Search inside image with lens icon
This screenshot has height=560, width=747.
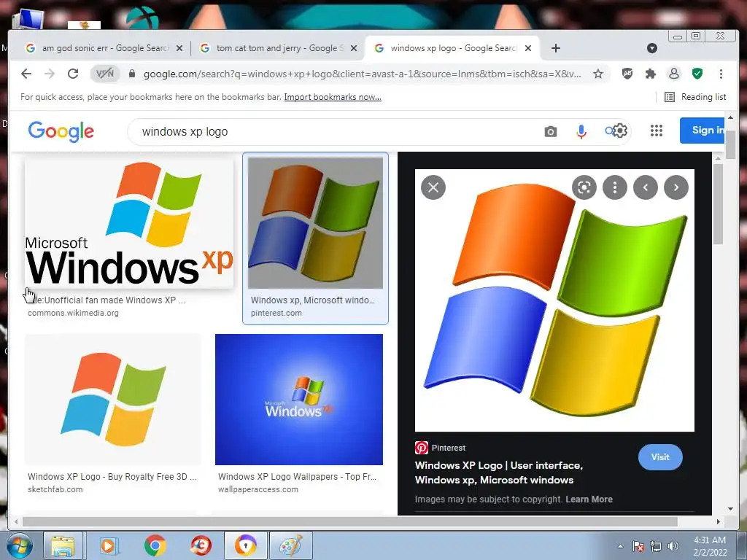[x=584, y=187]
